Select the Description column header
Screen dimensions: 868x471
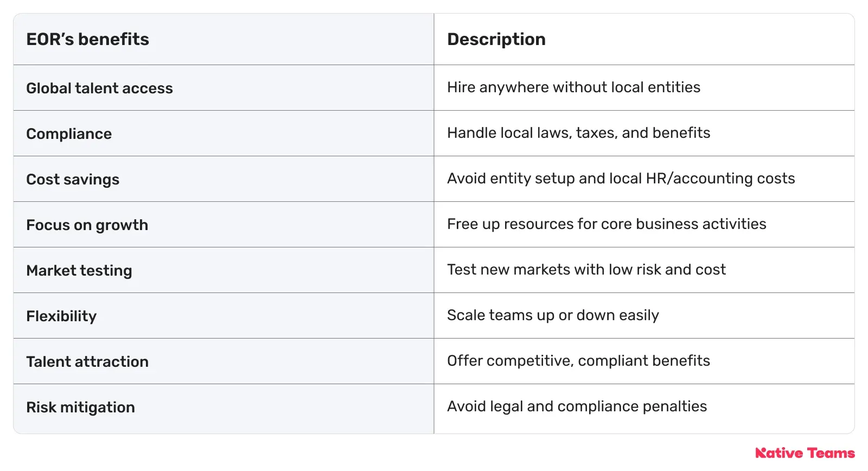[x=496, y=39]
